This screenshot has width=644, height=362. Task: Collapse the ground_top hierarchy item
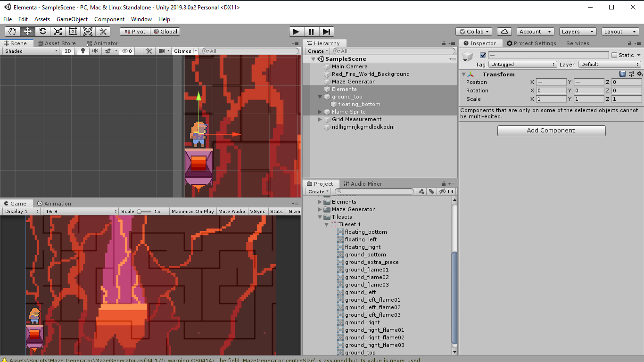tap(320, 97)
